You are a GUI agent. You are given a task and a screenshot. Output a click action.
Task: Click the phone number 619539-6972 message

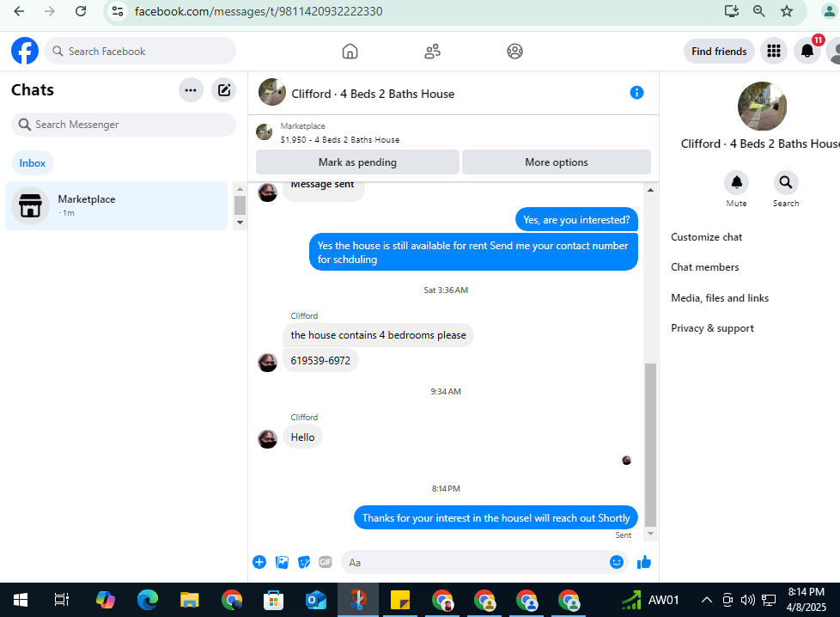click(x=320, y=360)
